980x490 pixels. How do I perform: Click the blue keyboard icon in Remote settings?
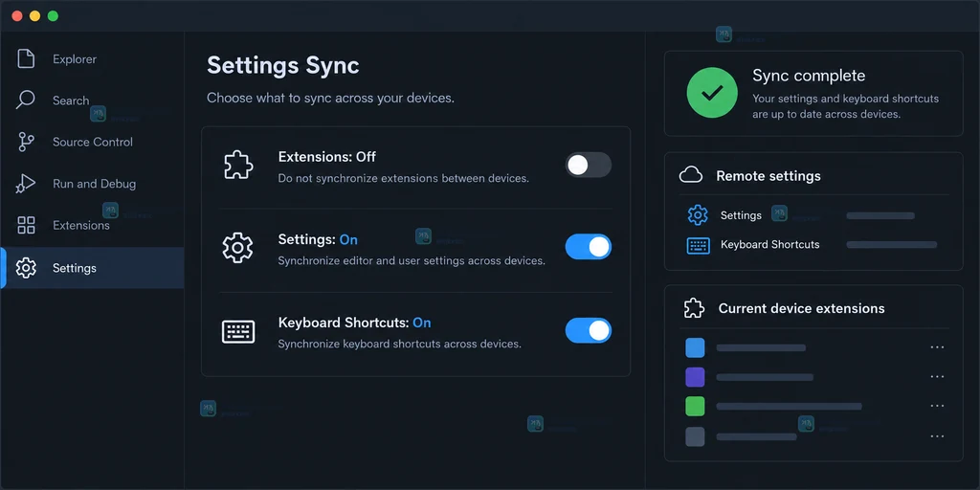coord(698,245)
